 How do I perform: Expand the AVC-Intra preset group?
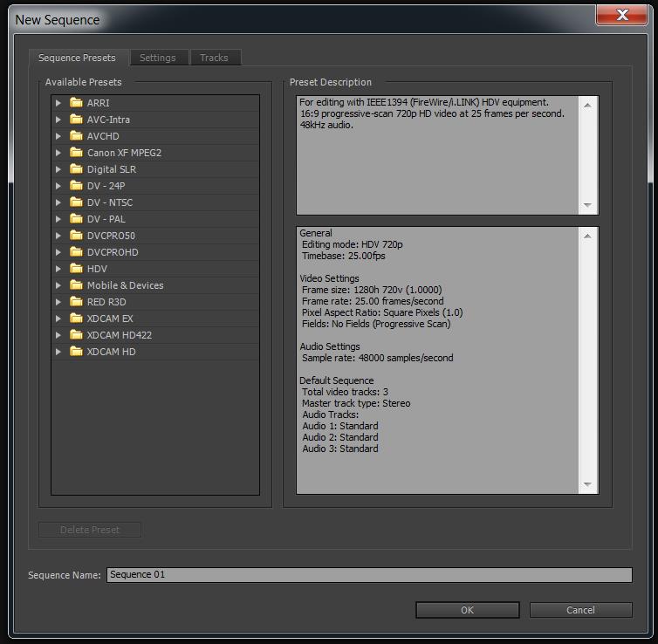tap(58, 120)
